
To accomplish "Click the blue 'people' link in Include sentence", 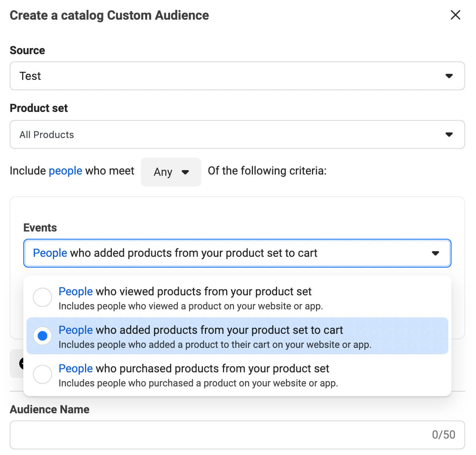I will point(65,171).
